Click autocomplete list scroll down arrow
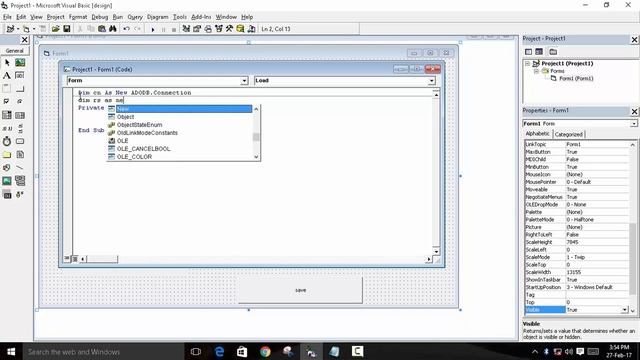 pyautogui.click(x=256, y=157)
